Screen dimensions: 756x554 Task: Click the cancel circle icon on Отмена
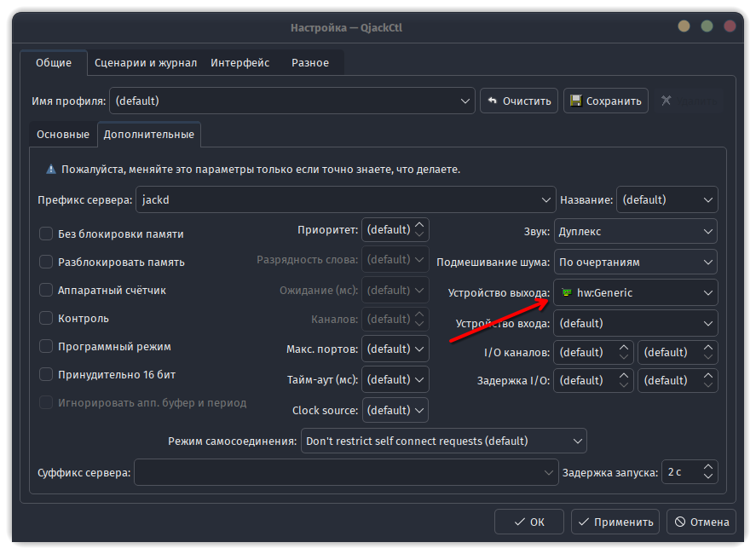[680, 522]
